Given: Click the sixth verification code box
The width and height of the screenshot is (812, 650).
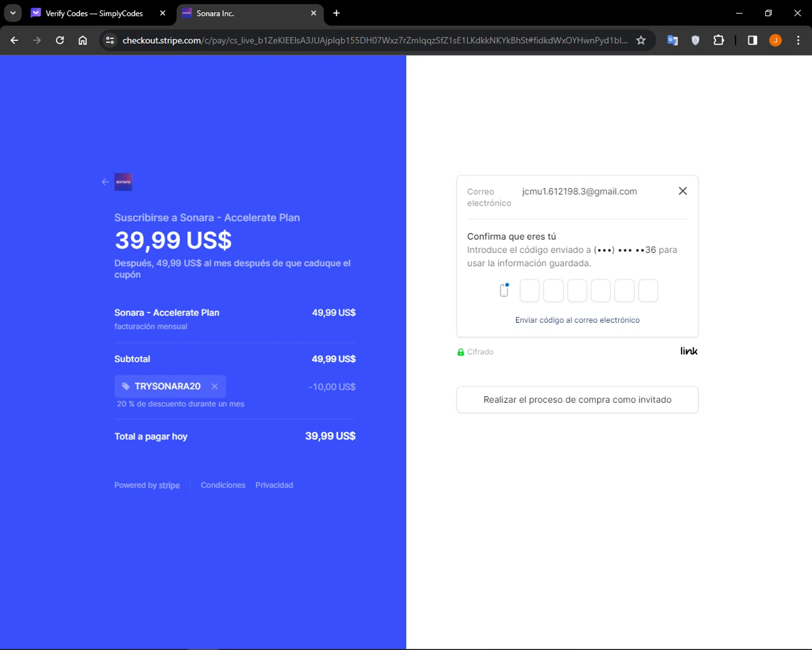Looking at the screenshot, I should (x=649, y=291).
